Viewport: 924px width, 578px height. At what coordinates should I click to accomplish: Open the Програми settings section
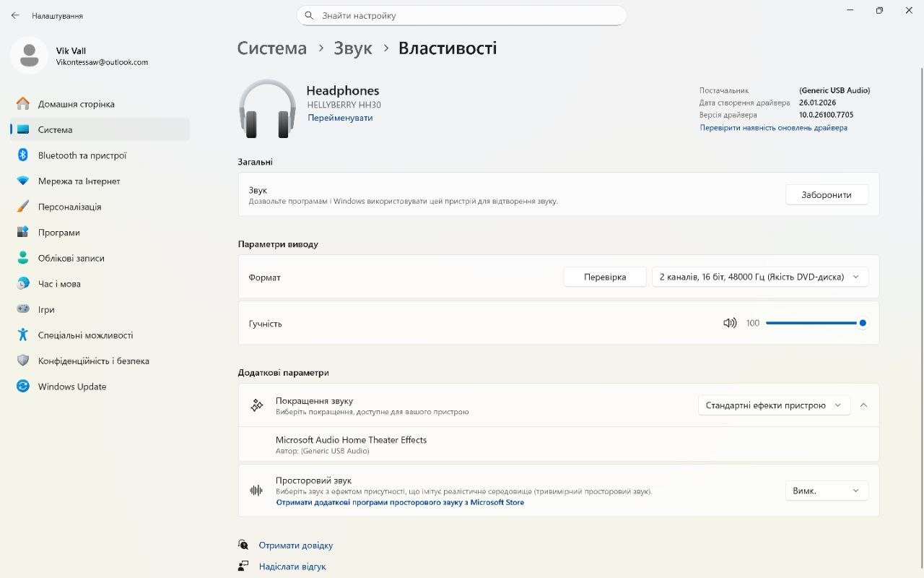pos(59,233)
